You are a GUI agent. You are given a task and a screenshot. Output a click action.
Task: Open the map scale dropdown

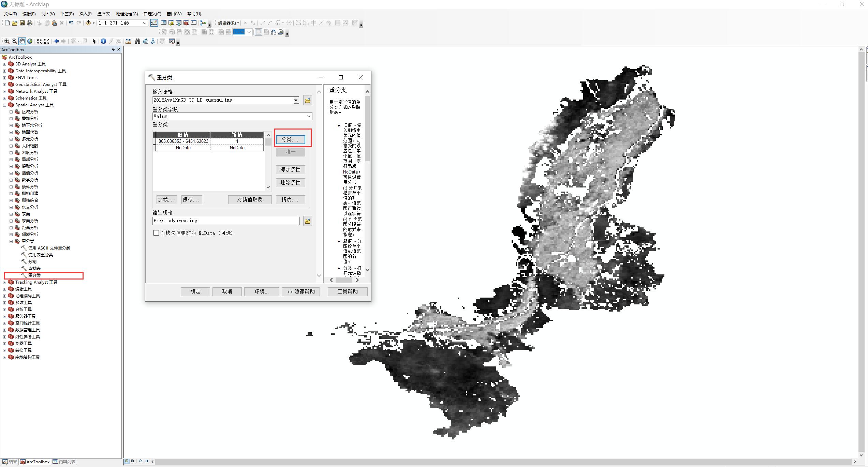[x=145, y=23]
